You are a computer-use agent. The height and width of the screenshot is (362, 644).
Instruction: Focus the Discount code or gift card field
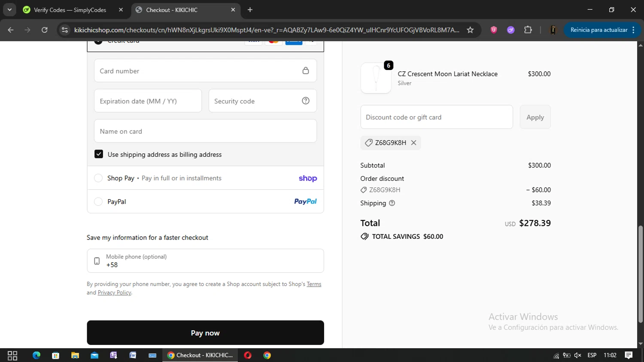pyautogui.click(x=437, y=117)
